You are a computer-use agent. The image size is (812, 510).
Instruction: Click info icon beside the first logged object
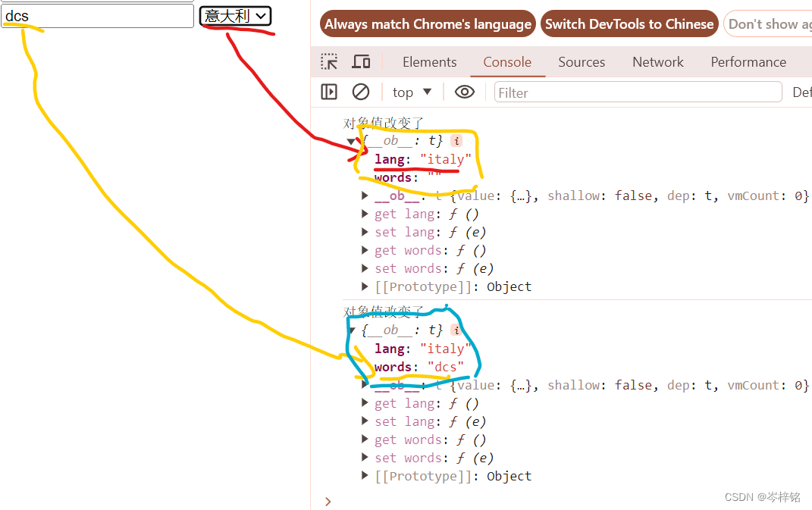coord(456,140)
